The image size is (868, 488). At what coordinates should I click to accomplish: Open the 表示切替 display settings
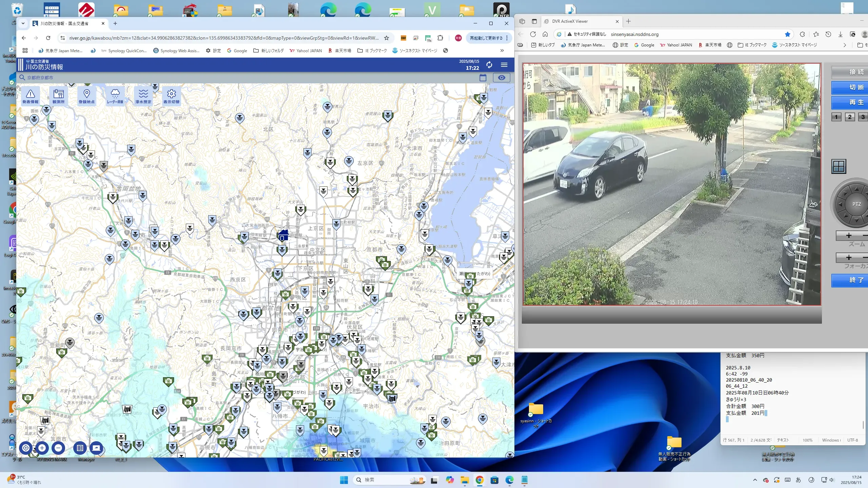pyautogui.click(x=171, y=96)
